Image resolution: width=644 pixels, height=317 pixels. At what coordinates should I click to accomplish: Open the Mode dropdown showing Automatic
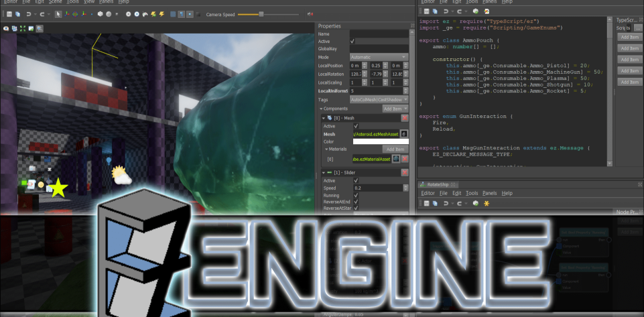tap(379, 57)
